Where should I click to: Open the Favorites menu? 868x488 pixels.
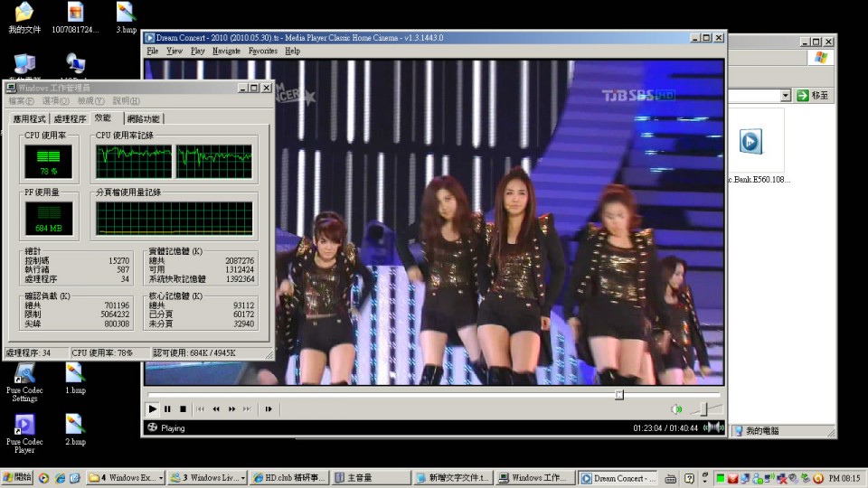click(x=262, y=52)
